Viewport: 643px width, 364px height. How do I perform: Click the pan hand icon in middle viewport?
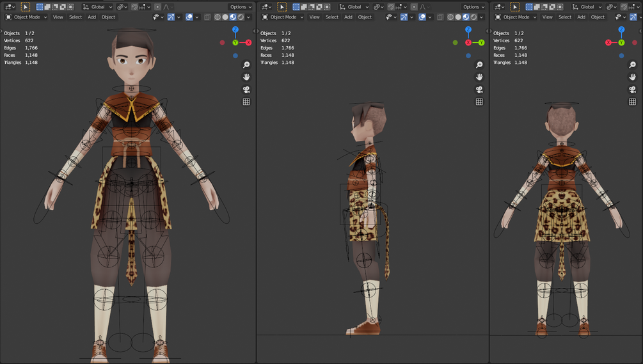pyautogui.click(x=479, y=77)
